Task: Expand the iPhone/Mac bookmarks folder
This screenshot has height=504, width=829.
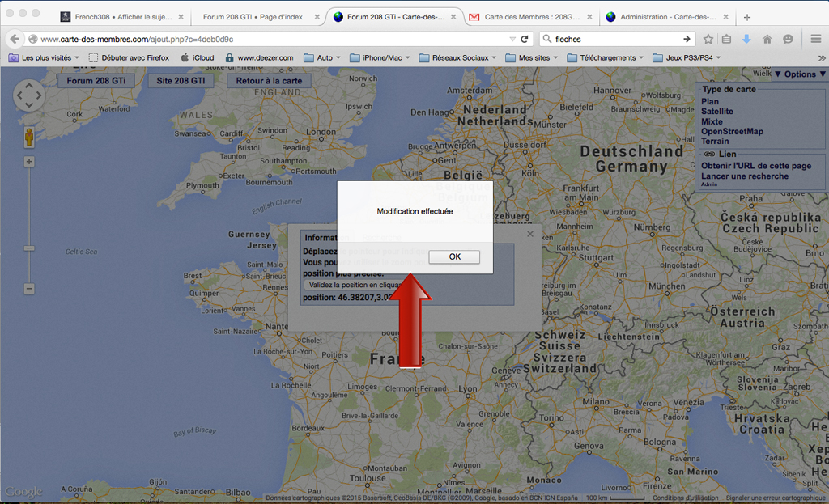Action: coord(380,57)
